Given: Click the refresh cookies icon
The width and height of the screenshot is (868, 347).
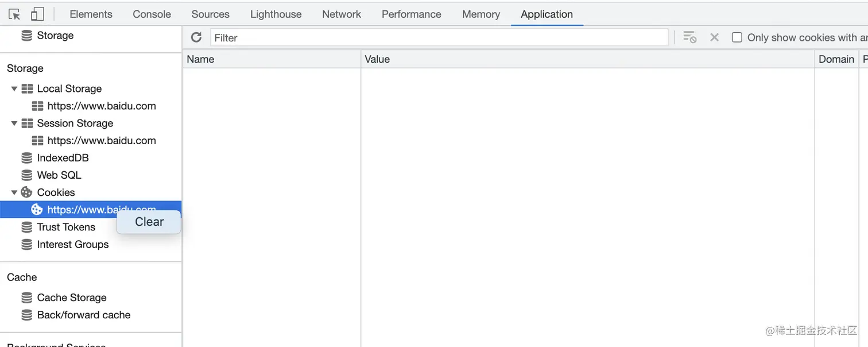Looking at the screenshot, I should point(196,37).
